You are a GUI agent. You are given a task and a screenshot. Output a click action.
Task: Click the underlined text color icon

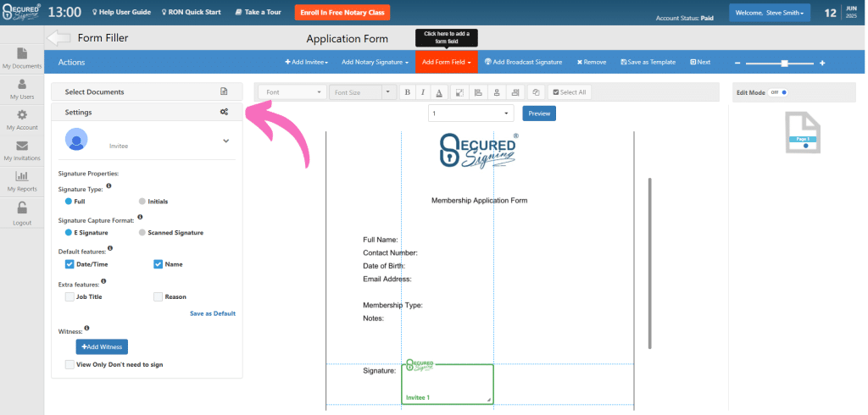[x=439, y=92]
